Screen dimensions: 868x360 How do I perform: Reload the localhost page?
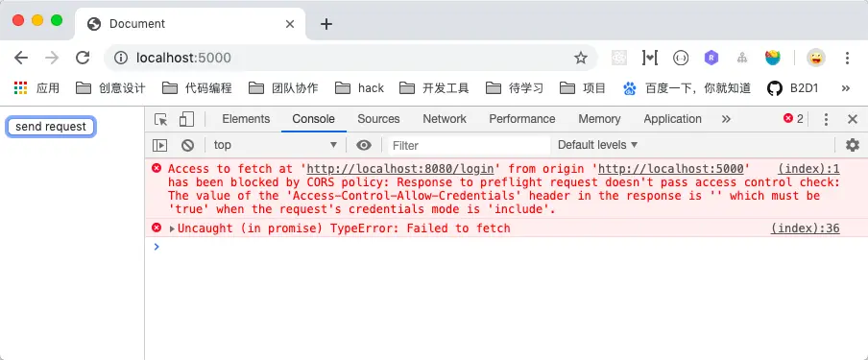tap(83, 58)
